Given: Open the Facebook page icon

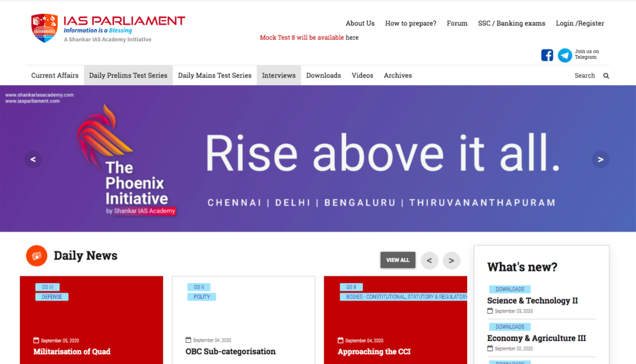Looking at the screenshot, I should [547, 55].
